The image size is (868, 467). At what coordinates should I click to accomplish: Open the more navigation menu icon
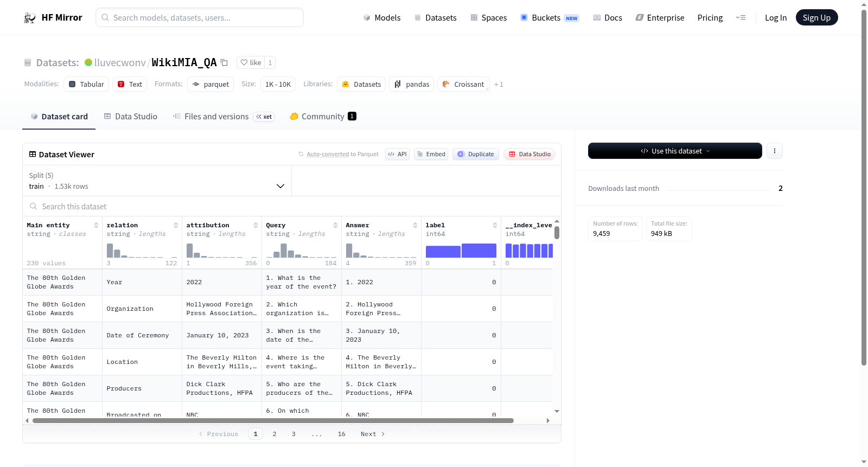tap(741, 18)
